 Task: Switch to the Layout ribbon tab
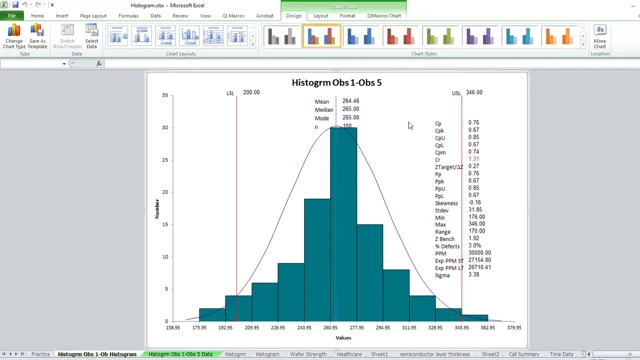pyautogui.click(x=320, y=16)
